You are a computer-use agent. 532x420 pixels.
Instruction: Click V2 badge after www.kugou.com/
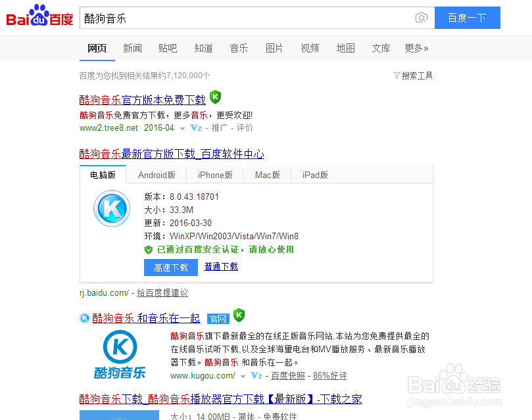[256, 375]
